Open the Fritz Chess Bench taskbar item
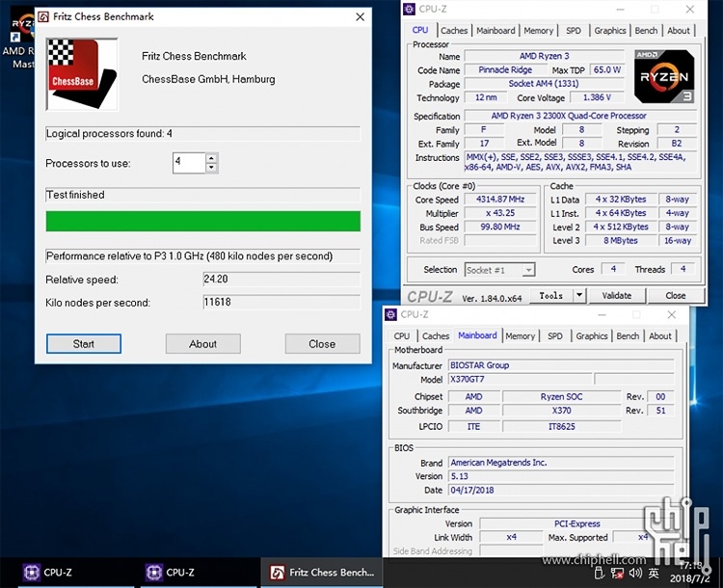 pos(322,573)
